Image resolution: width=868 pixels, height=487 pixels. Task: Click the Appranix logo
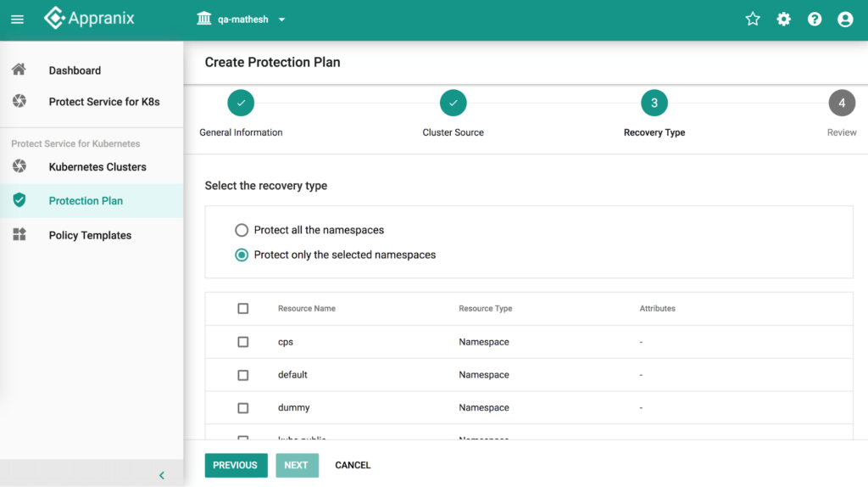[x=89, y=19]
